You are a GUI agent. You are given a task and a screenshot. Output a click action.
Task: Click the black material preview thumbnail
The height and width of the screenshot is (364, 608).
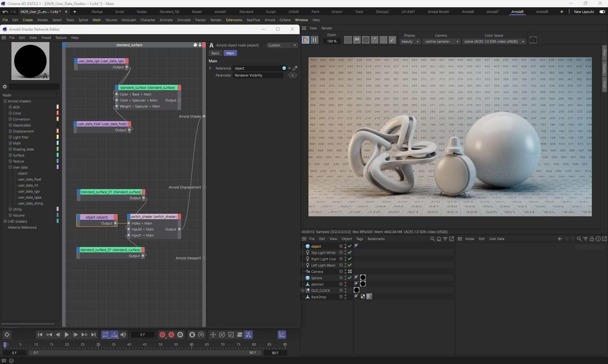tap(30, 61)
